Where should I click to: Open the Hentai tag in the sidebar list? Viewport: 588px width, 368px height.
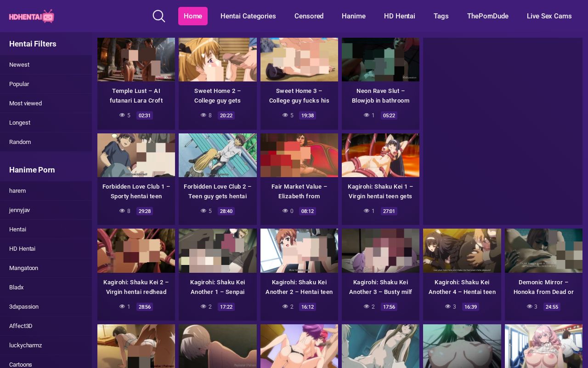click(x=46, y=230)
